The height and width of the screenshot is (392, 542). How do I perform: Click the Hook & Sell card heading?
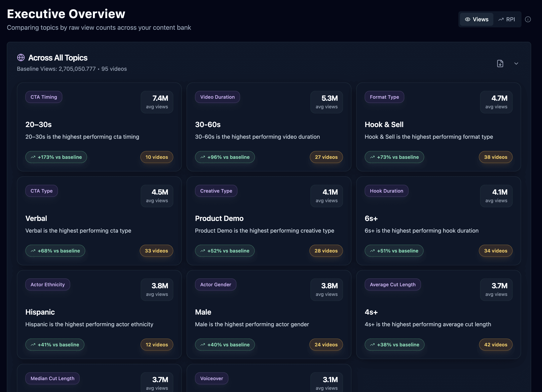384,124
